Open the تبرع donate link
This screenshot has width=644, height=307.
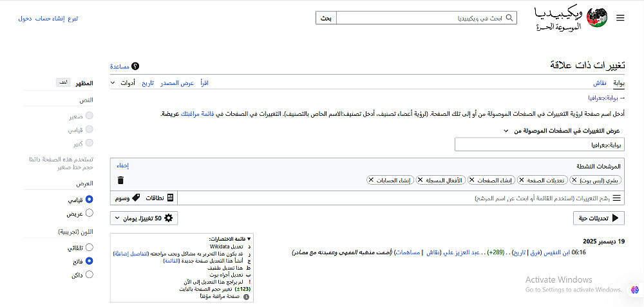point(73,19)
